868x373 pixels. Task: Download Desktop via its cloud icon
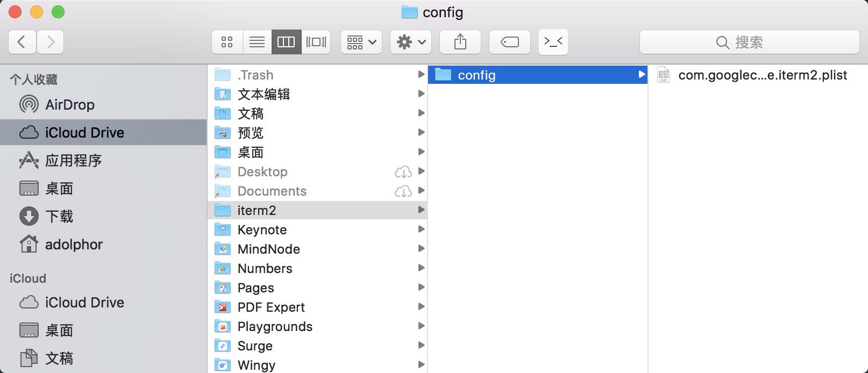click(403, 172)
